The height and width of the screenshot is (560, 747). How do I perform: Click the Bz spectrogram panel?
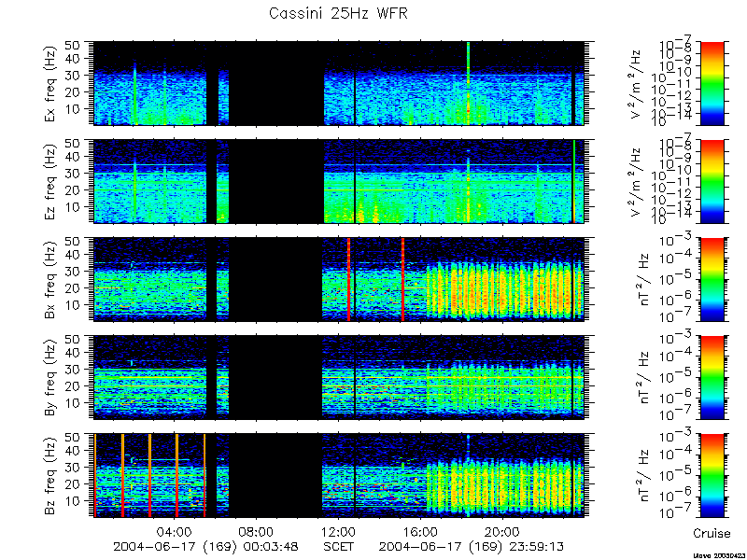tap(339, 475)
